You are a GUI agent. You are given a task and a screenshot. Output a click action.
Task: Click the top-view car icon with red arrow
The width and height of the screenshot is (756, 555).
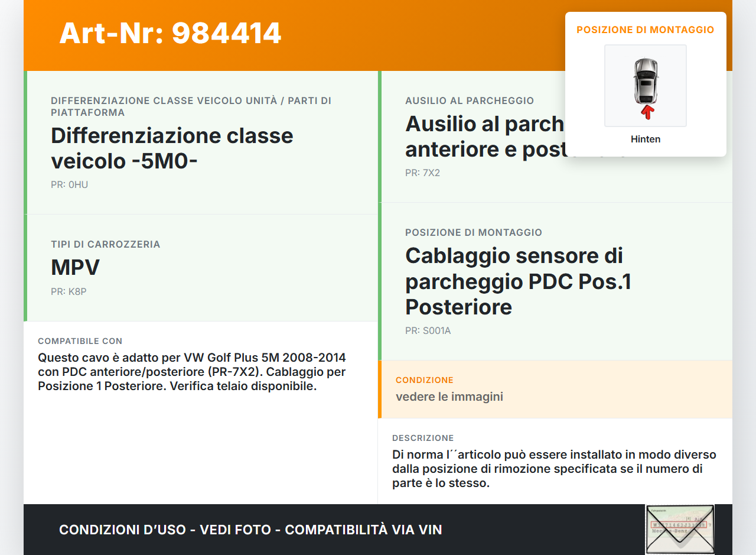pos(646,86)
